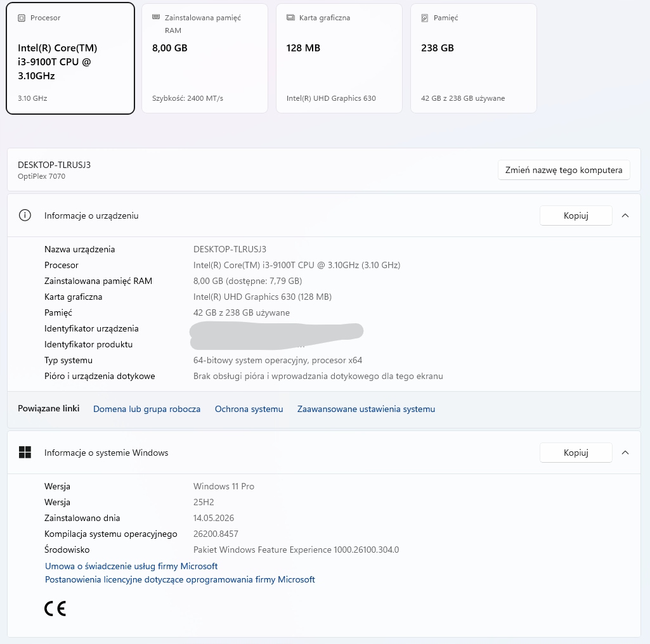Copy device info with Kopiuj button

(576, 216)
